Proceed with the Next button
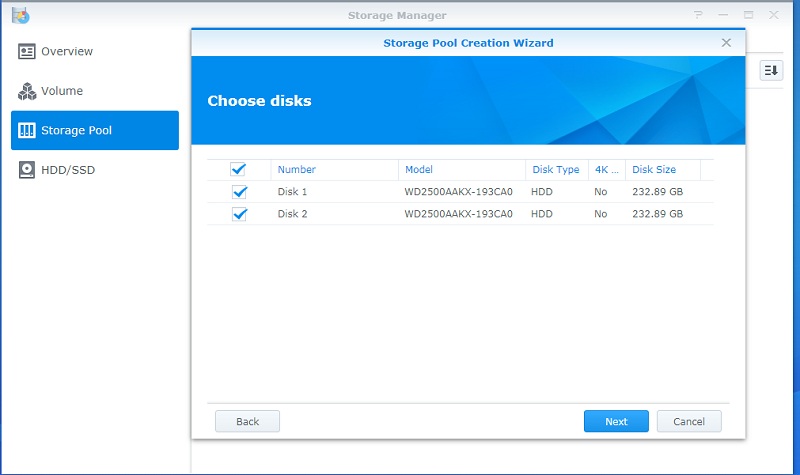This screenshot has height=475, width=800. pos(616,421)
